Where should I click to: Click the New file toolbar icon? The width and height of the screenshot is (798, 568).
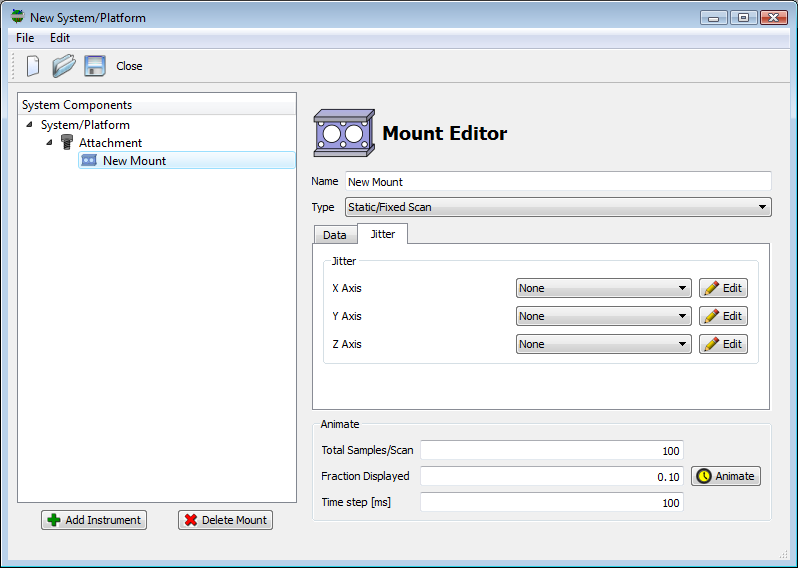pos(33,66)
